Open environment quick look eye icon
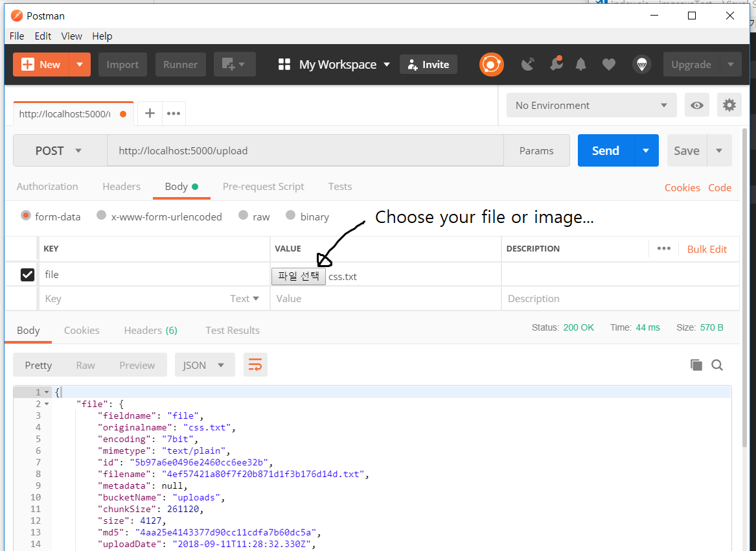Image resolution: width=756 pixels, height=551 pixels. click(696, 105)
